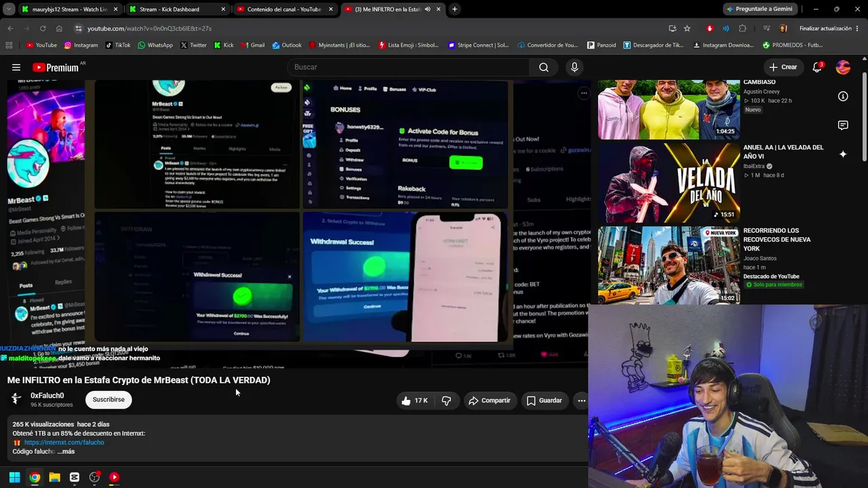Image resolution: width=868 pixels, height=488 pixels.
Task: Open the Crear button
Action: coord(783,67)
